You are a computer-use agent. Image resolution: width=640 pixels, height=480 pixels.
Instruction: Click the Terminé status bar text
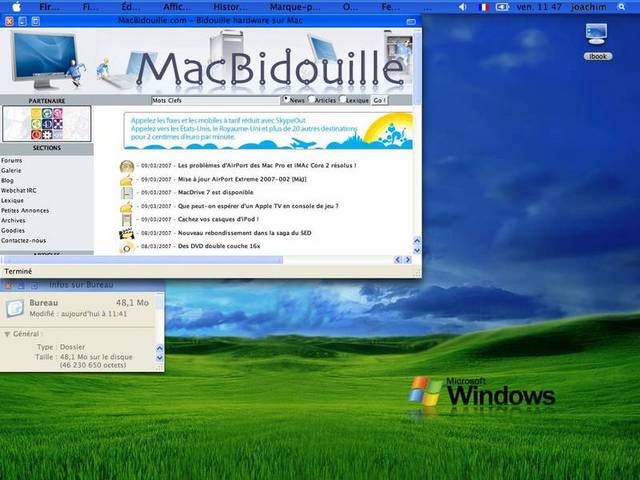coord(18,271)
